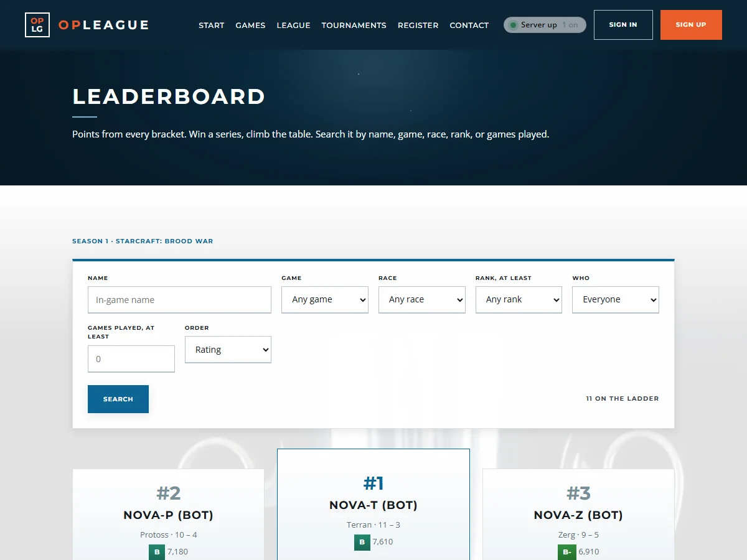Click the B rank badge for NOVA-P
This screenshot has height=560, width=747.
pyautogui.click(x=157, y=552)
